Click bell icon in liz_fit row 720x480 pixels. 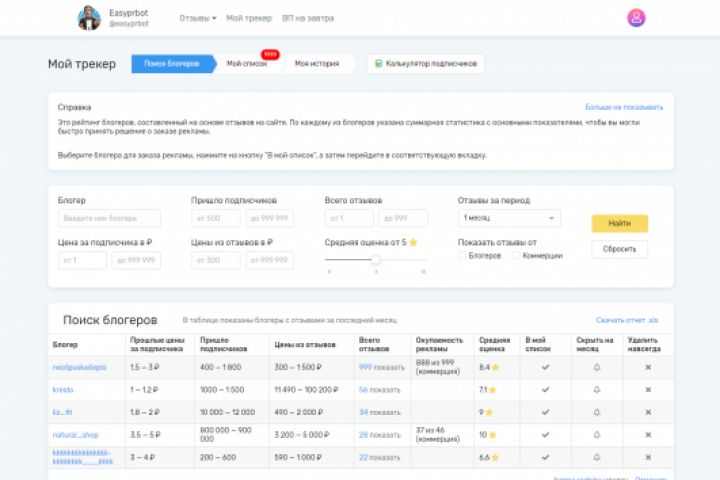[x=596, y=412]
